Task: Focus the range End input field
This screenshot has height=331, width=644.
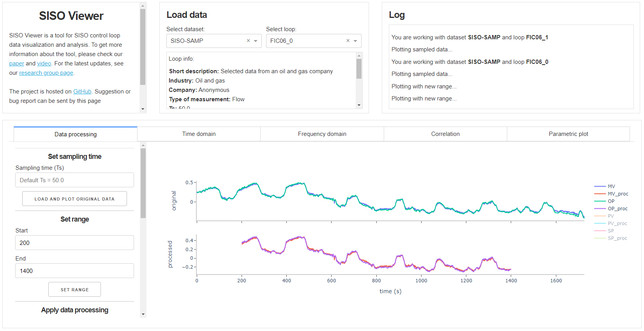Action: click(74, 271)
